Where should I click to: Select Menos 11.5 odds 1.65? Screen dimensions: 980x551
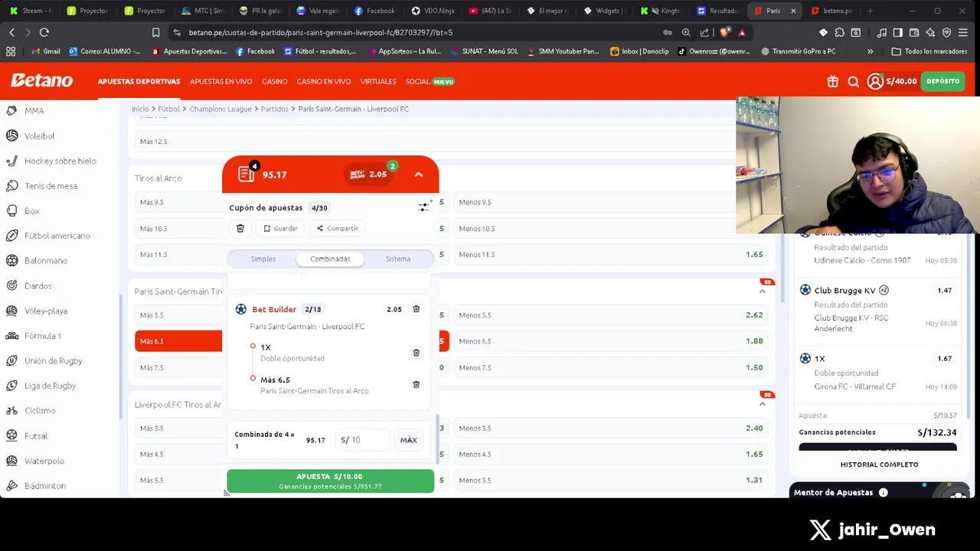[610, 254]
